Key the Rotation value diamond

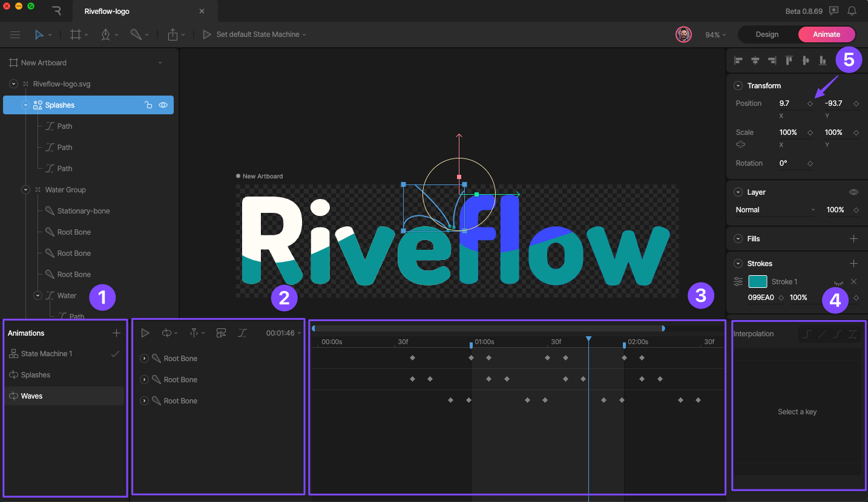810,164
